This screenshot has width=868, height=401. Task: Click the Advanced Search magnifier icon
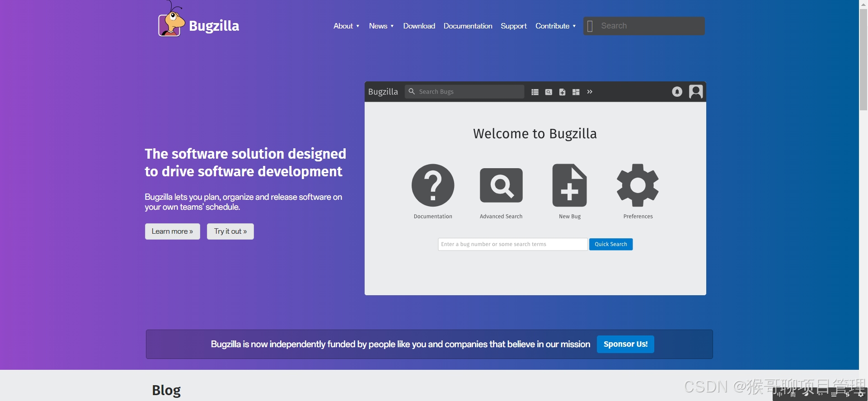pyautogui.click(x=501, y=185)
